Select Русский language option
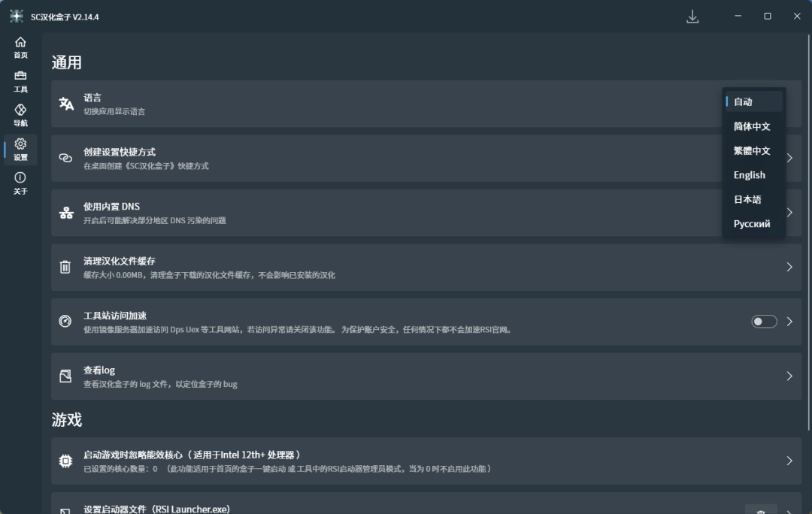The height and width of the screenshot is (514, 812). [753, 224]
